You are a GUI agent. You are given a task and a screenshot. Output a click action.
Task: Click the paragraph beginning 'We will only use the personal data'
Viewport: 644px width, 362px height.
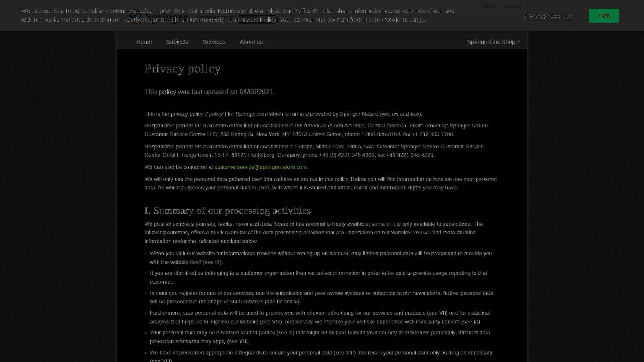(x=320, y=183)
